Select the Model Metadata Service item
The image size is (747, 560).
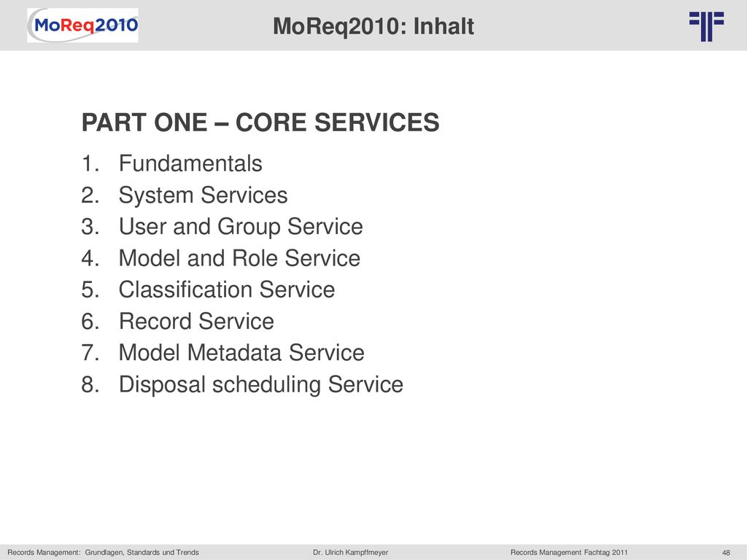(x=241, y=353)
